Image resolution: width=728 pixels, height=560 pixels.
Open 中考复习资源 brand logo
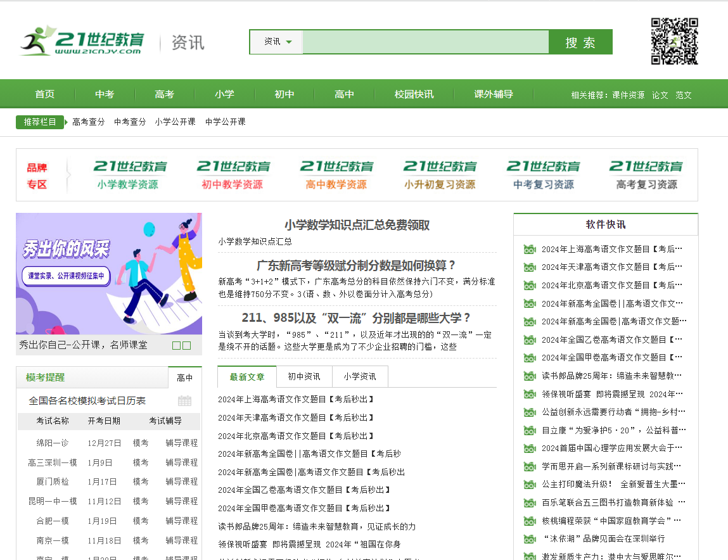pyautogui.click(x=543, y=175)
